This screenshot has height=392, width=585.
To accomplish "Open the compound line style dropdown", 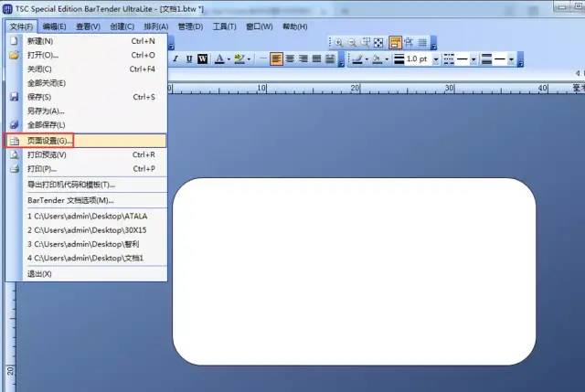I will 511,59.
